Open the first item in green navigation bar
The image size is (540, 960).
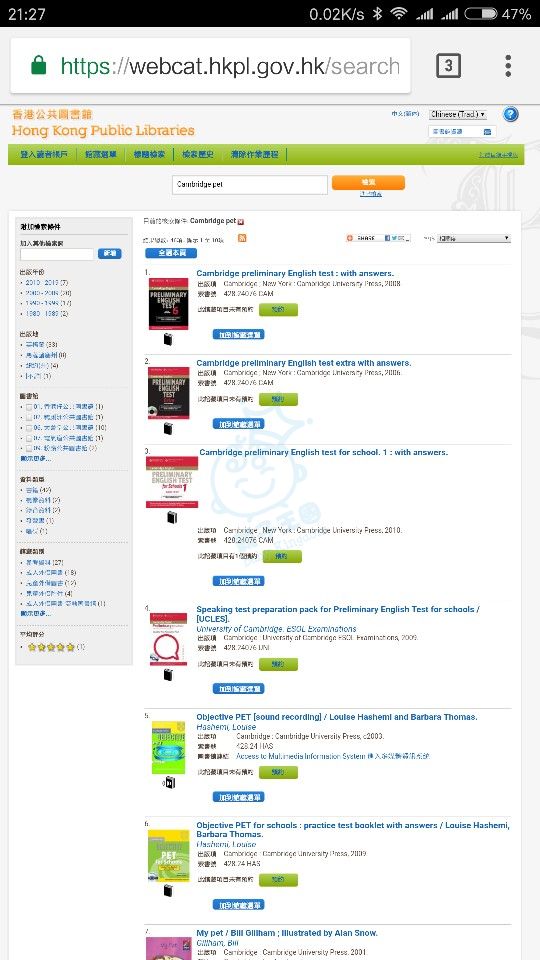[43, 154]
